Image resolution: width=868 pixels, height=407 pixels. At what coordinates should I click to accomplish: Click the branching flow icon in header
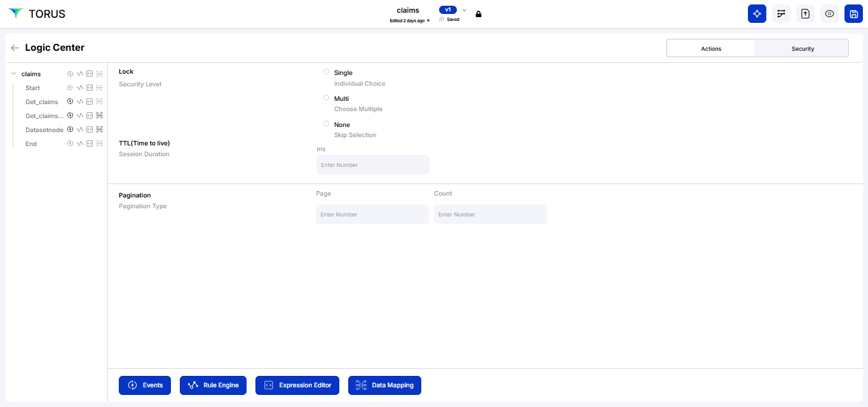coord(781,14)
